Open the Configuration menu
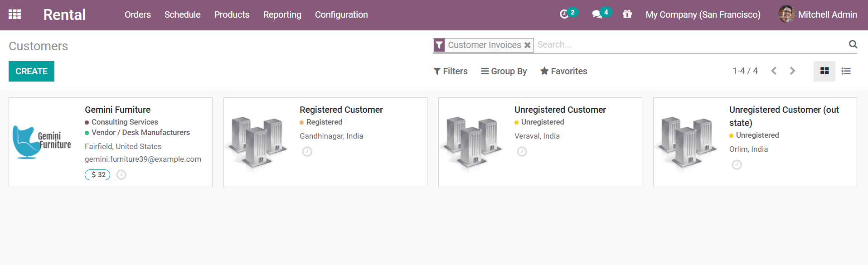This screenshot has width=868, height=265. 341,14
